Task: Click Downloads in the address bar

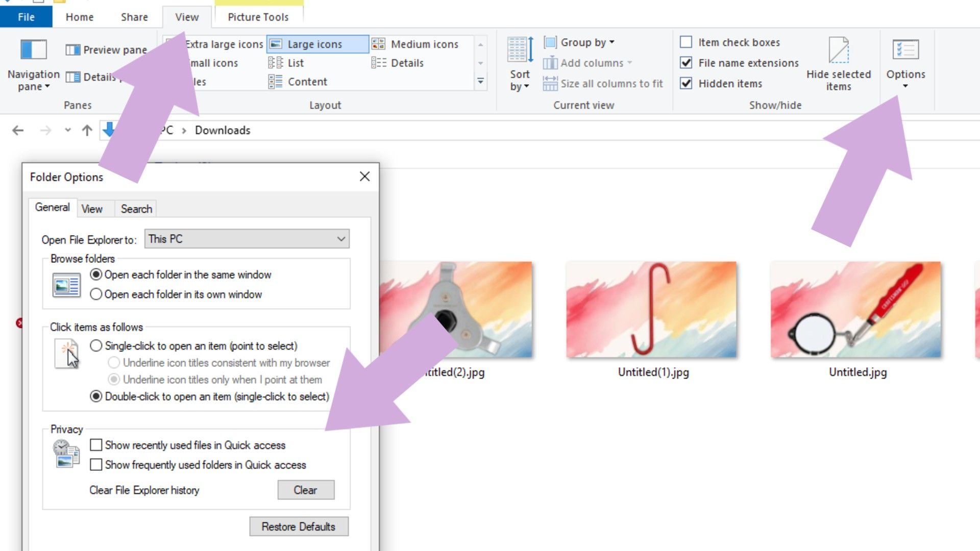Action: tap(223, 131)
